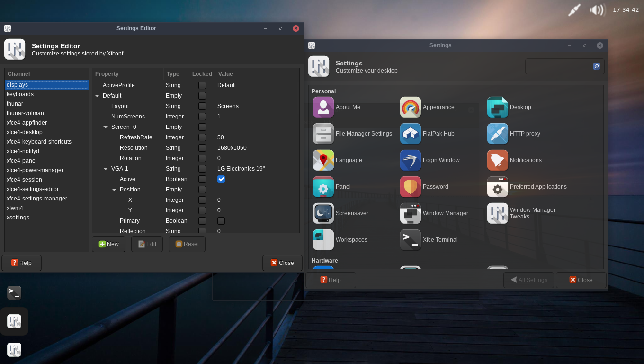Collapse the VGA-1 tree node
Viewport: 644px width, 364px height.
[x=106, y=169]
